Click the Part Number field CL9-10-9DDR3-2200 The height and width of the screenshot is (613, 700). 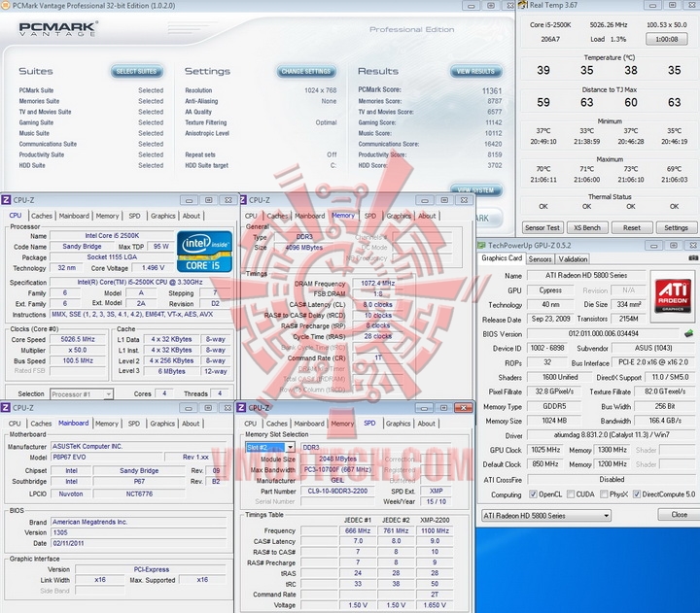(x=337, y=491)
